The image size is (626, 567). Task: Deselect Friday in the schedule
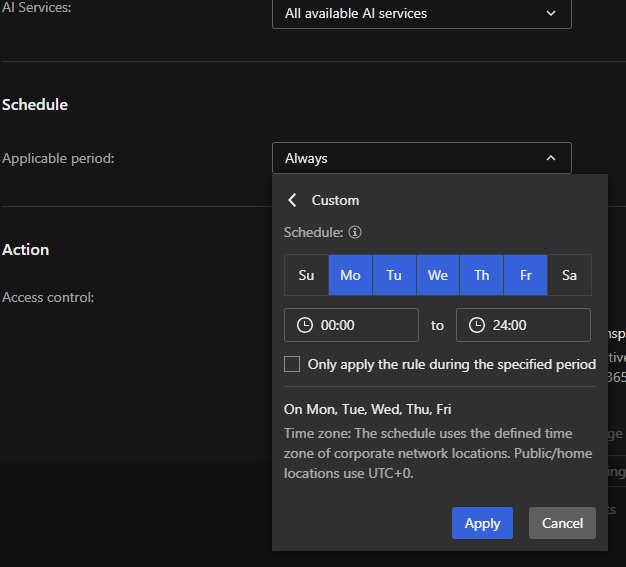tap(525, 275)
